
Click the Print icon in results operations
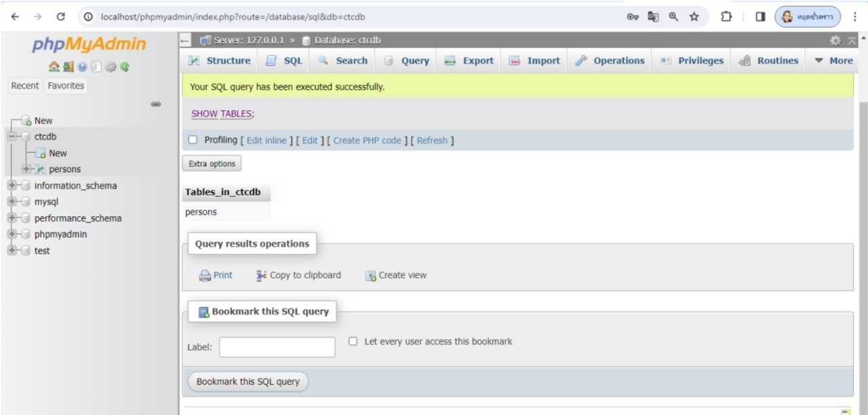point(205,276)
